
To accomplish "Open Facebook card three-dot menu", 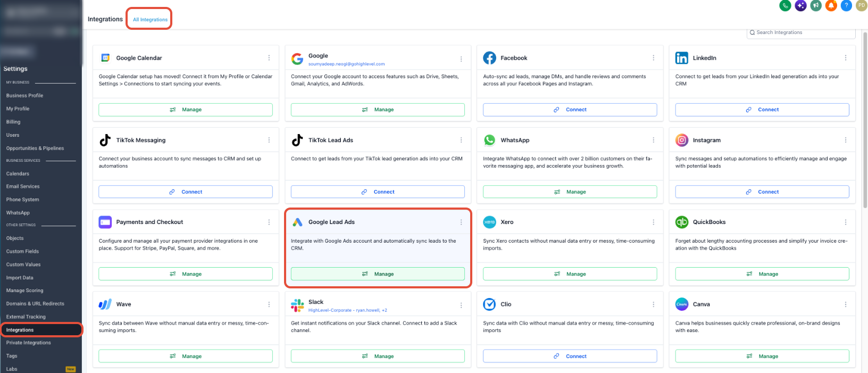I will [x=654, y=58].
